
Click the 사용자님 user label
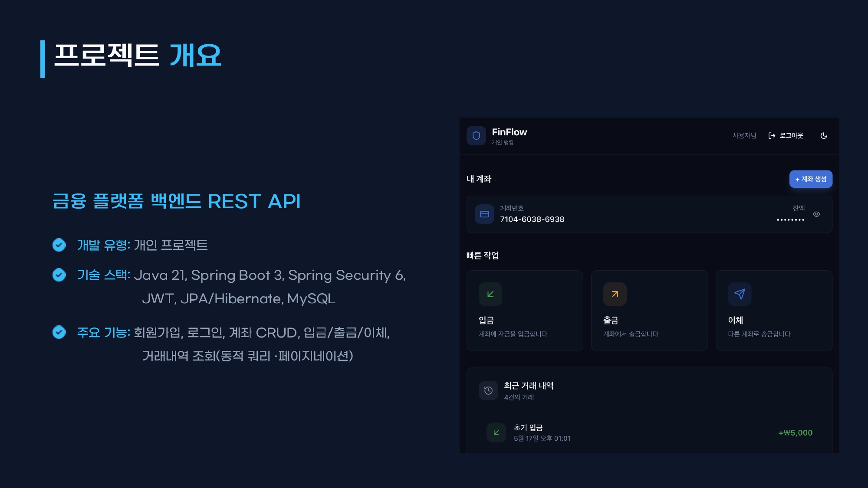click(x=744, y=136)
